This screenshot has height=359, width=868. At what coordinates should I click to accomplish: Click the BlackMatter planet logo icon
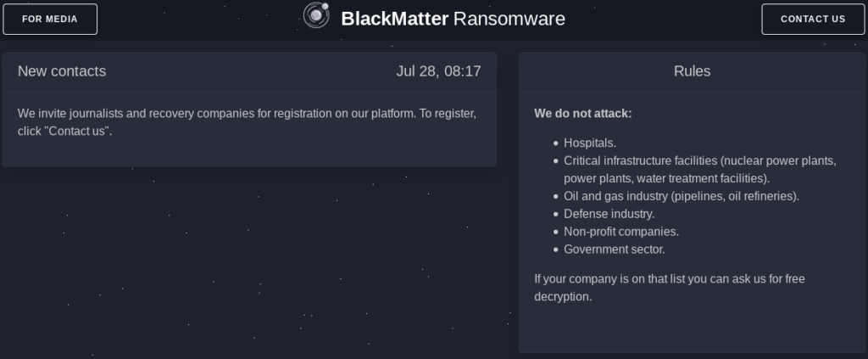pos(316,15)
